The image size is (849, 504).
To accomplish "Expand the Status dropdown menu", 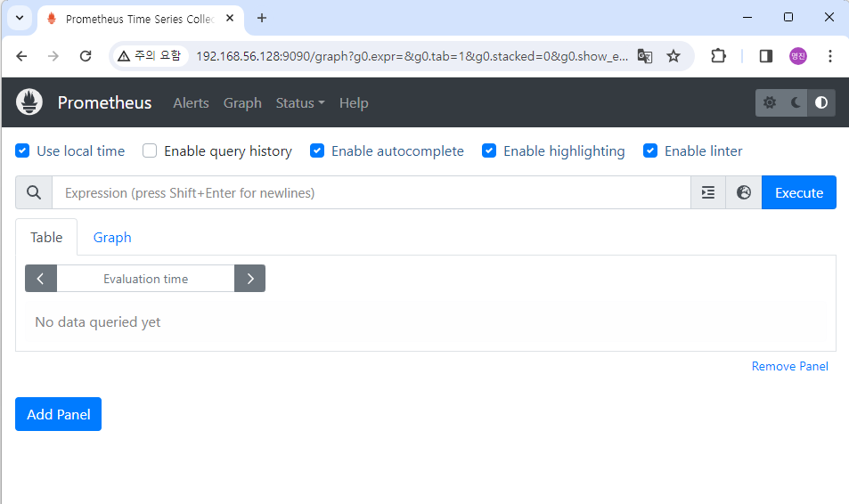I will pyautogui.click(x=300, y=103).
